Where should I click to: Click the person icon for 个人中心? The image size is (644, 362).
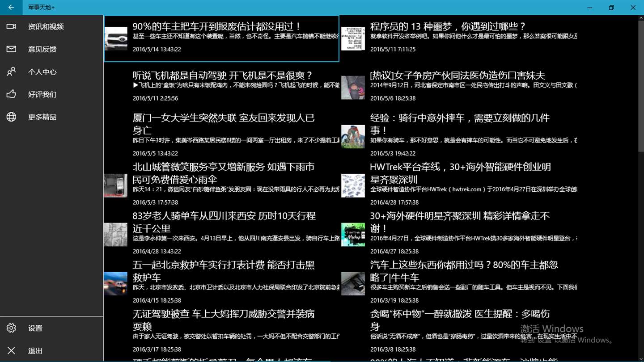(11, 72)
